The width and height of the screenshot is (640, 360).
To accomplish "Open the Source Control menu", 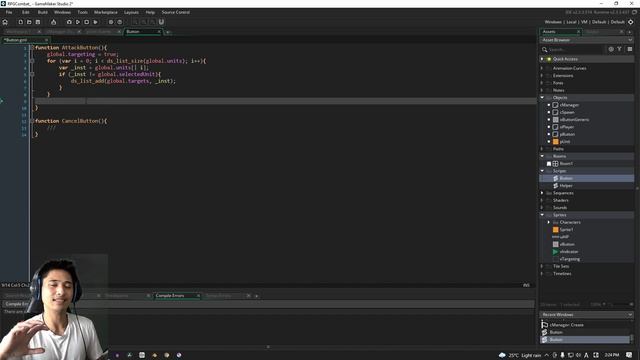I will (176, 12).
